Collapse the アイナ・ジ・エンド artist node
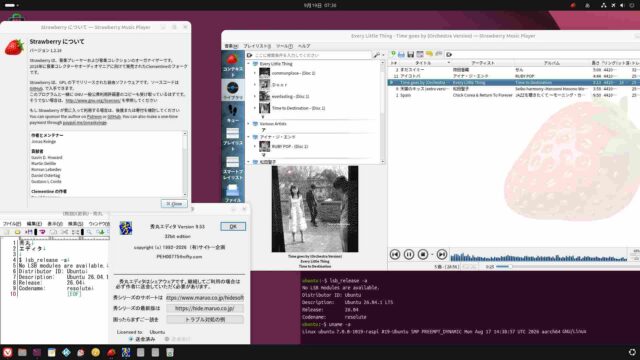The width and height of the screenshot is (640, 360). click(x=248, y=137)
